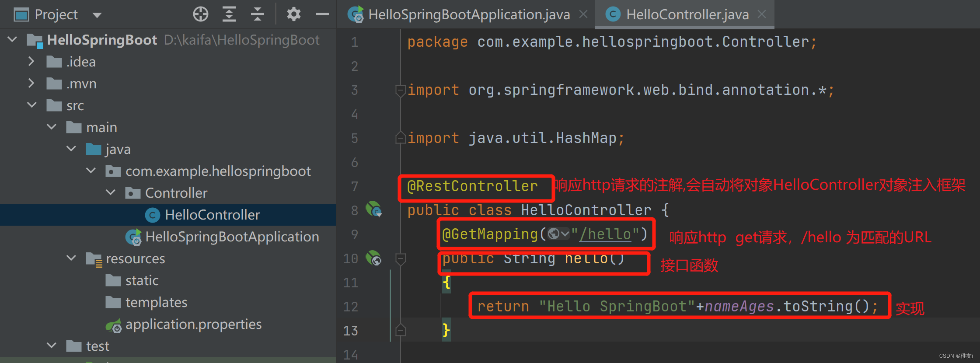Open the Project view dropdown arrow
This screenshot has width=980, height=363.
(x=97, y=15)
